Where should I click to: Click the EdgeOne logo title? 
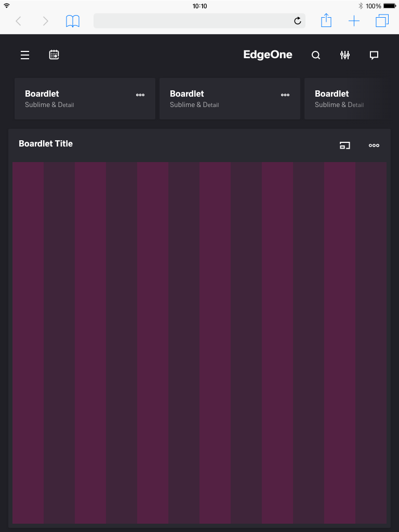click(x=268, y=55)
